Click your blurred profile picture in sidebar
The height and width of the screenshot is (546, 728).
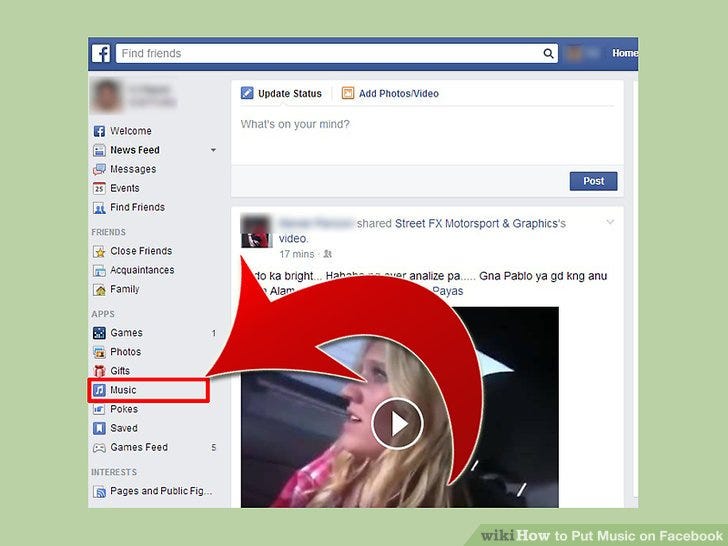tap(107, 96)
